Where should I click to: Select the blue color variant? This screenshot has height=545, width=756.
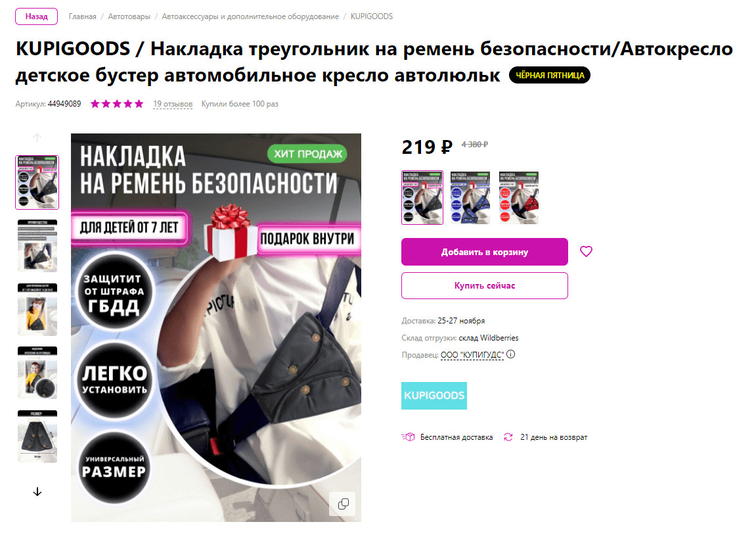pyautogui.click(x=470, y=197)
